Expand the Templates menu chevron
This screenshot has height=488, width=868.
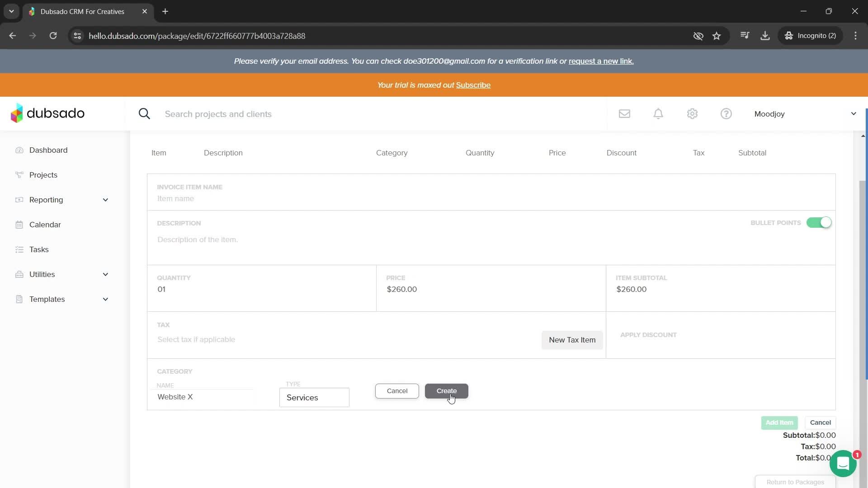coord(105,299)
